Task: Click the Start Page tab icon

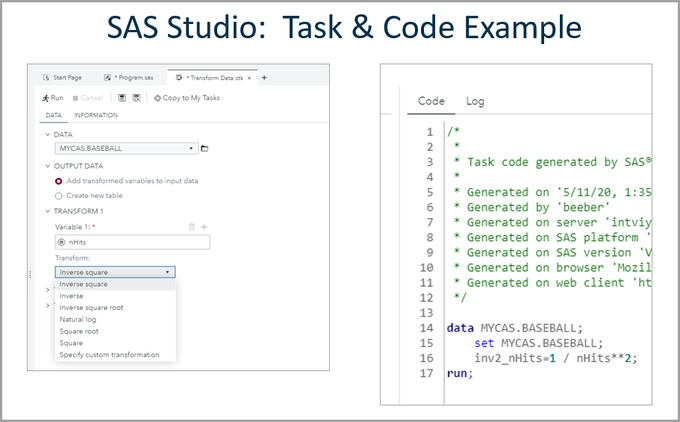Action: click(46, 78)
